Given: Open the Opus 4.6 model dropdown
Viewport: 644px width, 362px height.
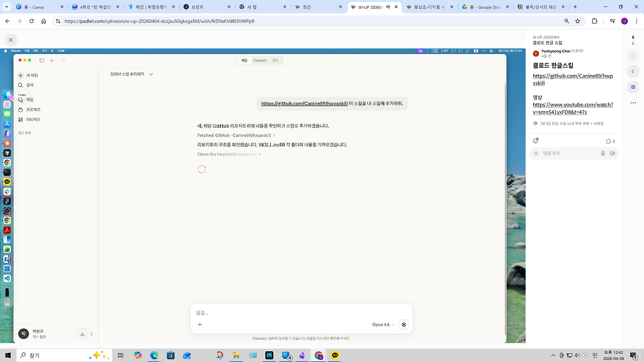Looking at the screenshot, I should (383, 324).
